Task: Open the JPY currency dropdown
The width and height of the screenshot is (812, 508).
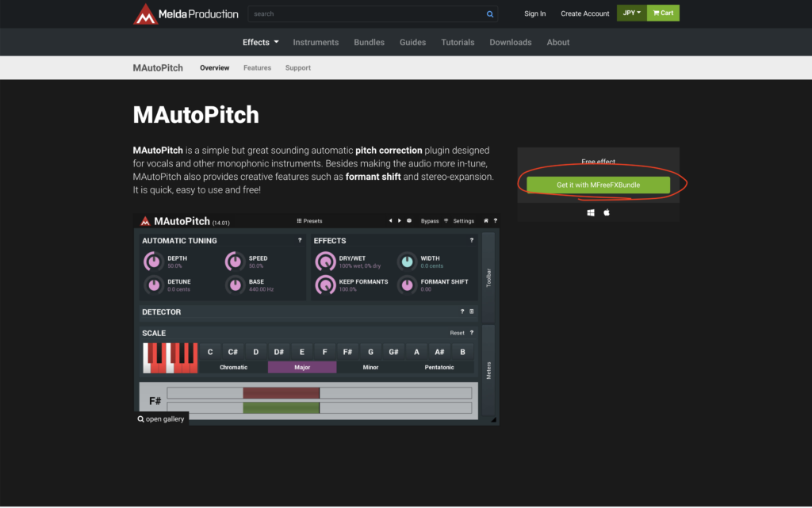Action: coord(631,13)
